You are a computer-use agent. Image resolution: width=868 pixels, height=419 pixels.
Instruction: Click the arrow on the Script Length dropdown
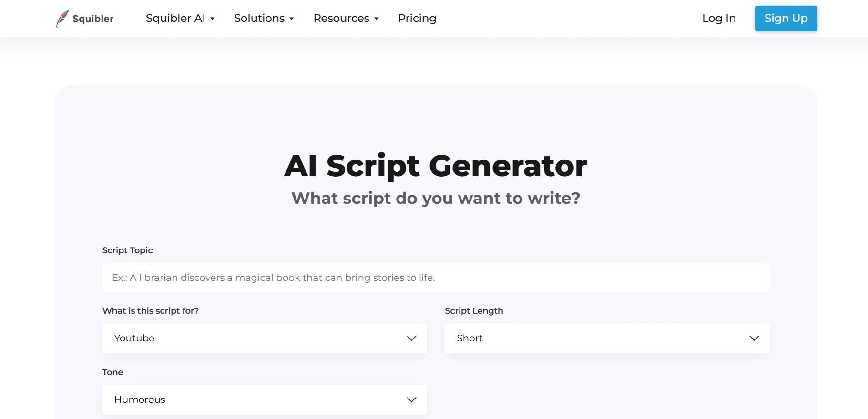coord(754,338)
